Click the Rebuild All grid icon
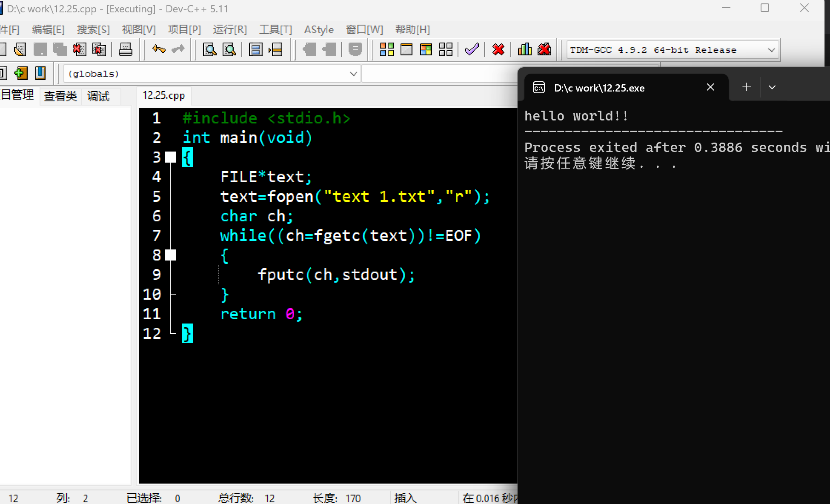The height and width of the screenshot is (504, 830). [x=445, y=50]
